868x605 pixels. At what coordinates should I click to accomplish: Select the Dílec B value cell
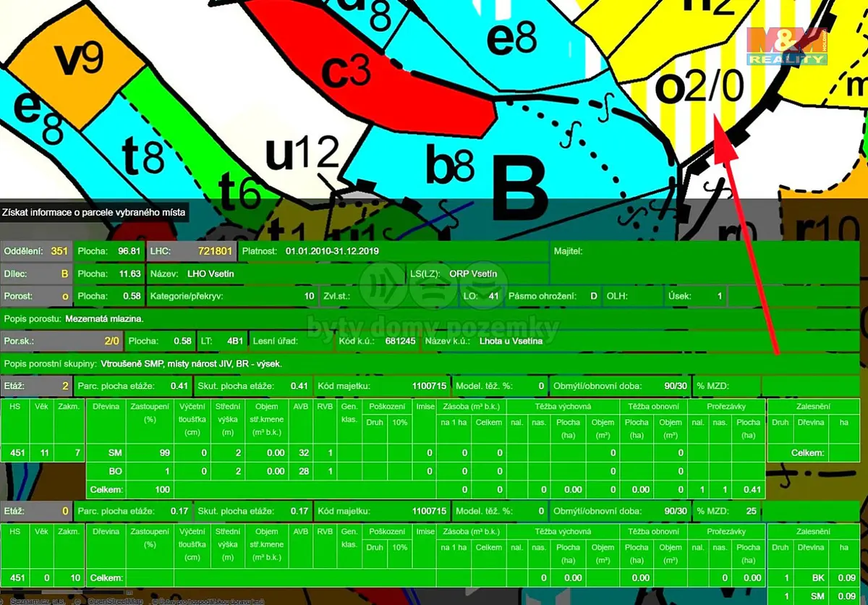coord(64,274)
